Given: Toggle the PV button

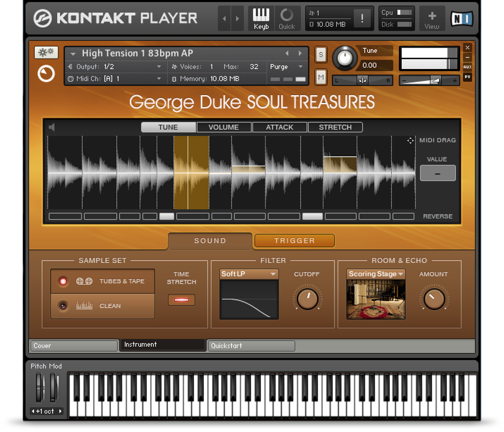Looking at the screenshot, I should [x=467, y=77].
